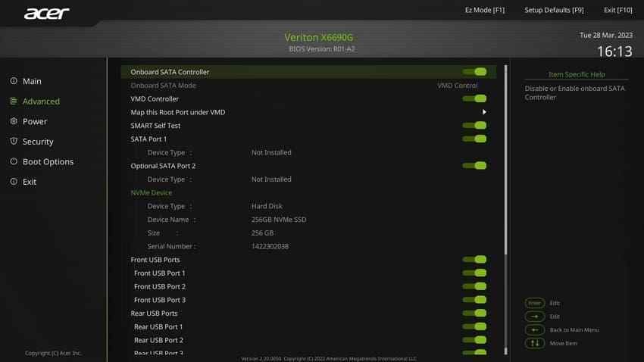Click the right-arrow Edit hint icon
Viewport: 644px width, 362px height.
tap(534, 317)
